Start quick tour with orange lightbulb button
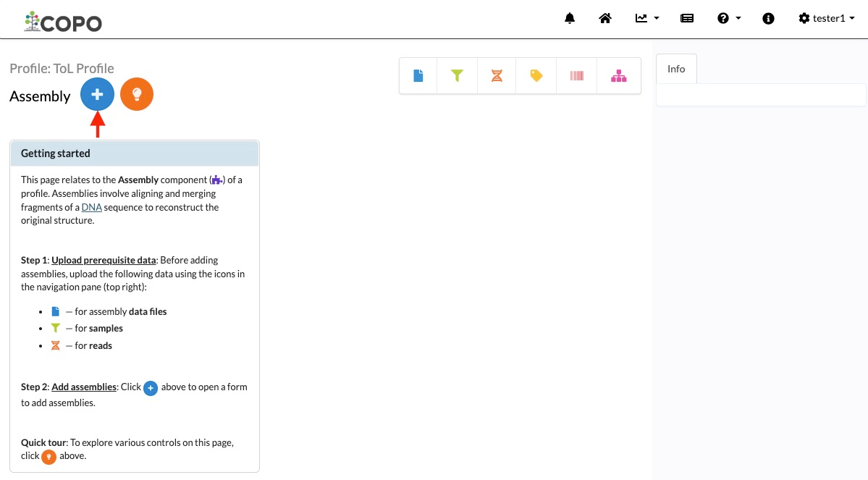 point(137,95)
